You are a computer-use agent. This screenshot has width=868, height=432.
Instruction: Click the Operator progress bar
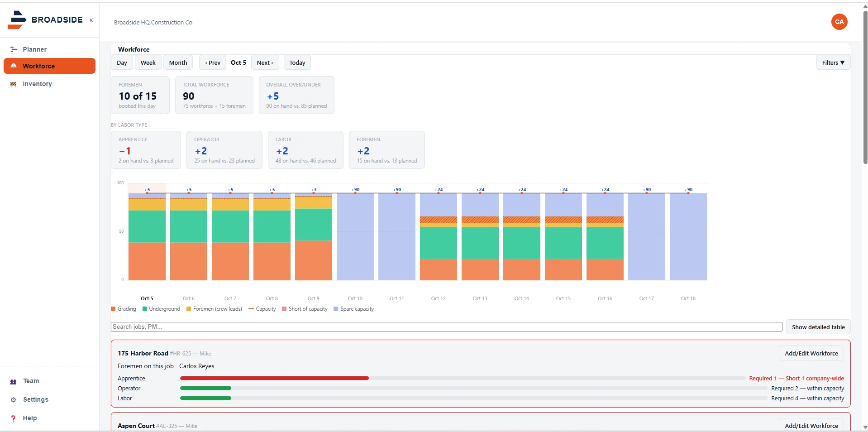click(x=473, y=388)
